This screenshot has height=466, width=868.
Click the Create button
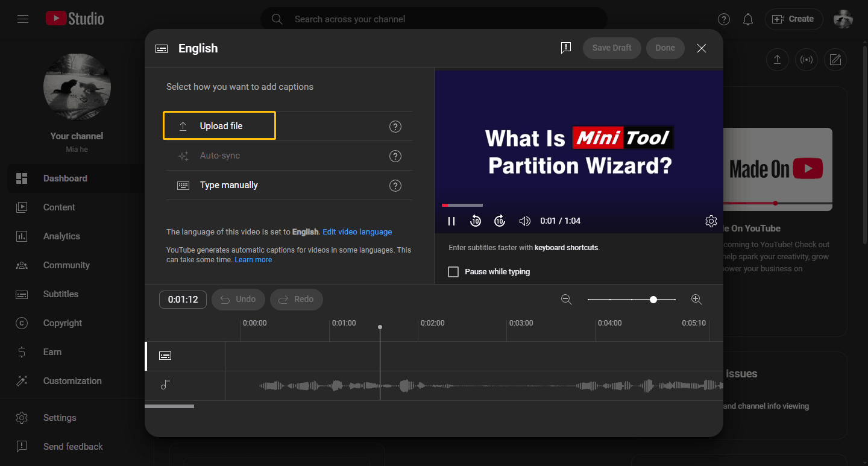click(x=794, y=19)
